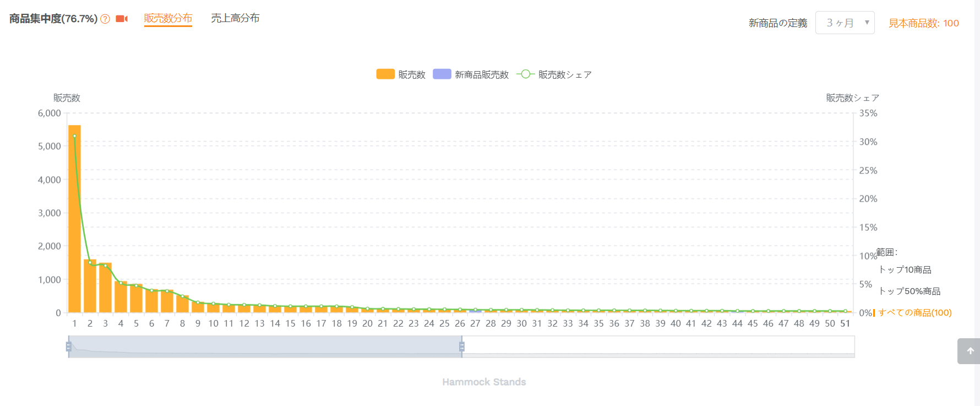980x406 pixels.
Task: Toggle the 新商品販売数 purple legend series
Action: pos(471,74)
